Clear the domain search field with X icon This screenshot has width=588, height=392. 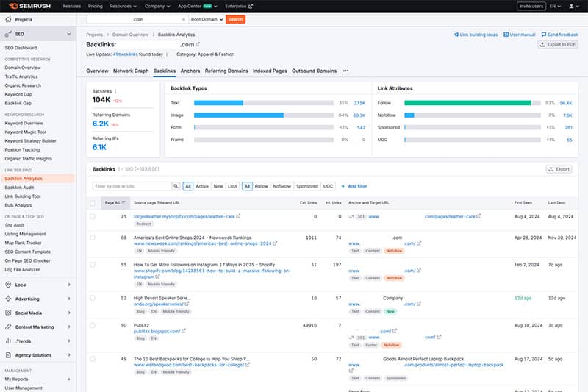184,19
